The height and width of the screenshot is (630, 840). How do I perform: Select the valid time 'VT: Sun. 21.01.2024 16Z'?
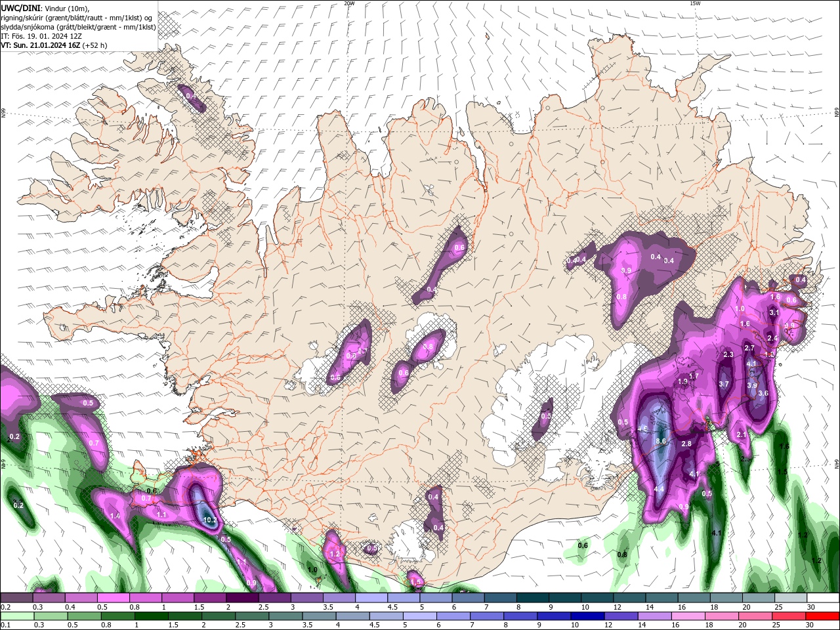pos(40,45)
